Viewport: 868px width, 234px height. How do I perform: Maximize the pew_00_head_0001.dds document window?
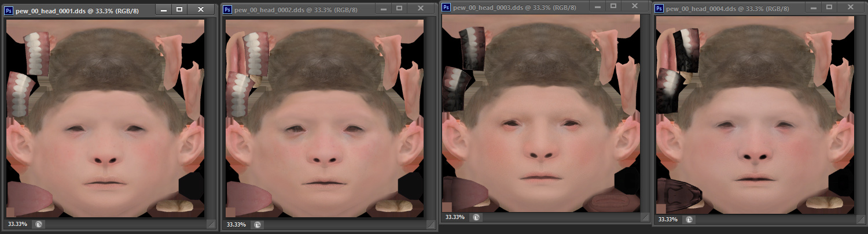[x=179, y=10]
